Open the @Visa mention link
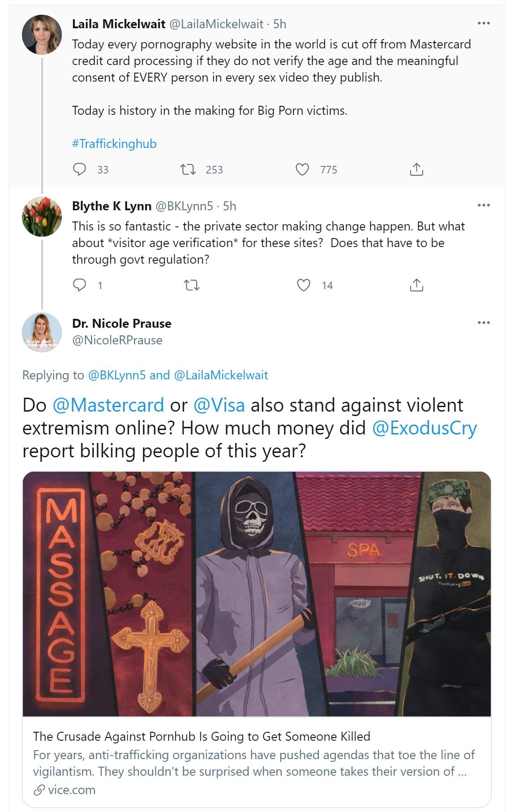The image size is (511, 812). pyautogui.click(x=219, y=405)
